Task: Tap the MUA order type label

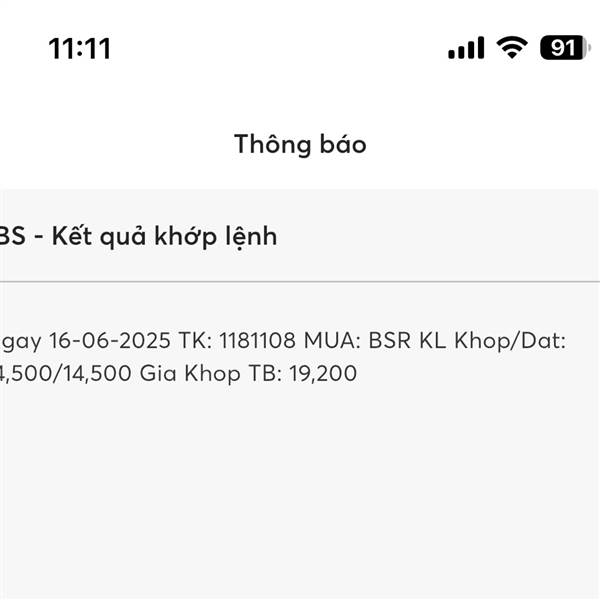Action: click(333, 340)
